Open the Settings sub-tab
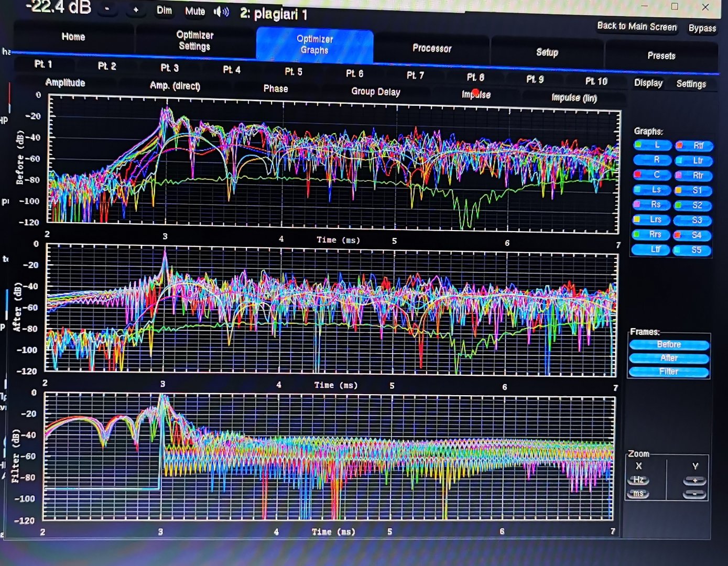This screenshot has height=566, width=728. pyautogui.click(x=691, y=84)
